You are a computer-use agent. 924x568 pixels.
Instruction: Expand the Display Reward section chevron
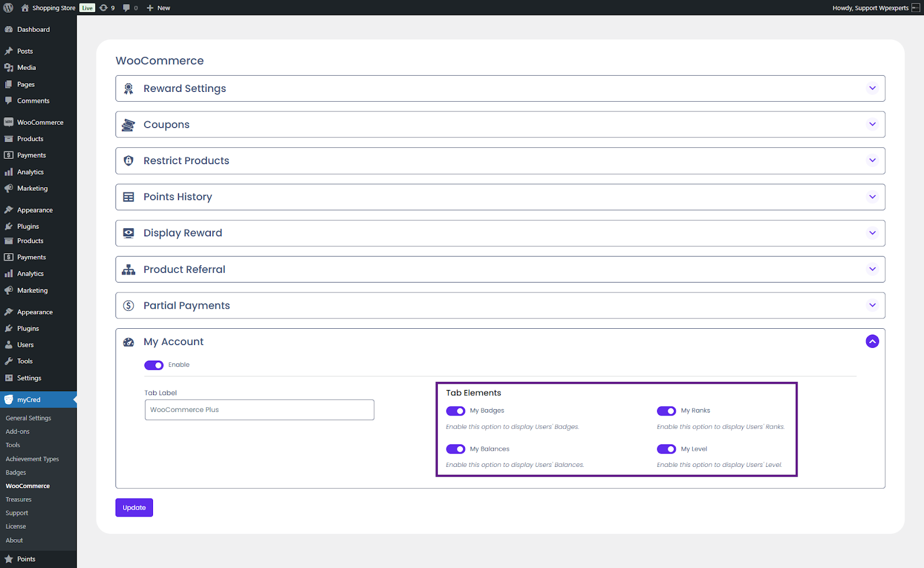[x=872, y=233]
